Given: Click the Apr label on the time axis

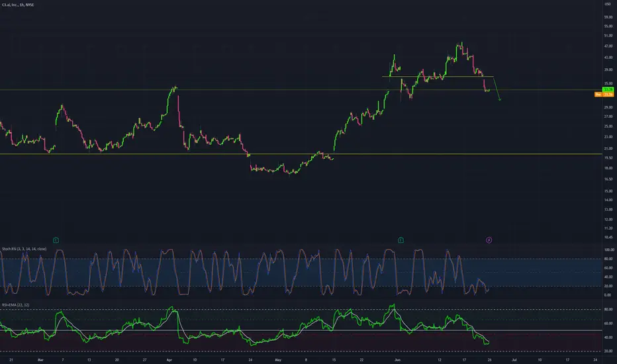Looking at the screenshot, I should pos(169,359).
